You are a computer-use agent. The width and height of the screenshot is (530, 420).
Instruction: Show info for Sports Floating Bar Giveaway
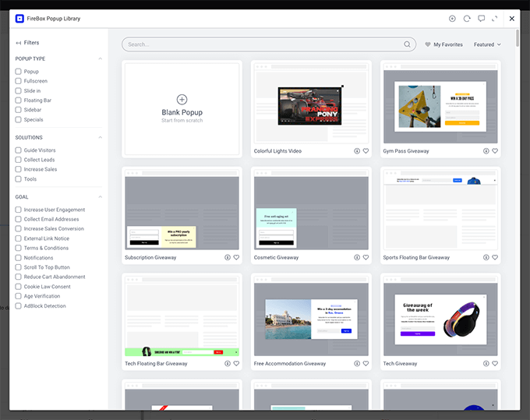click(486, 257)
